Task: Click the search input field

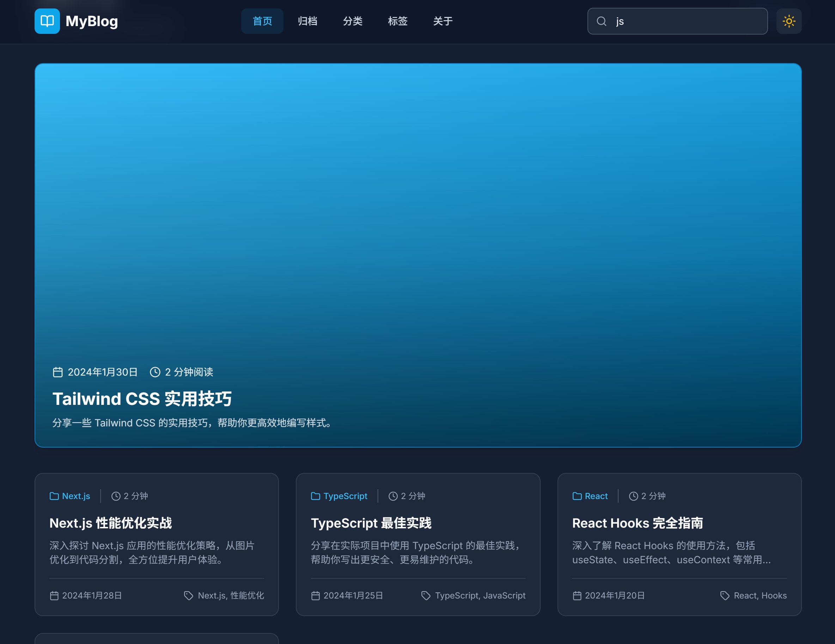Action: click(688, 21)
